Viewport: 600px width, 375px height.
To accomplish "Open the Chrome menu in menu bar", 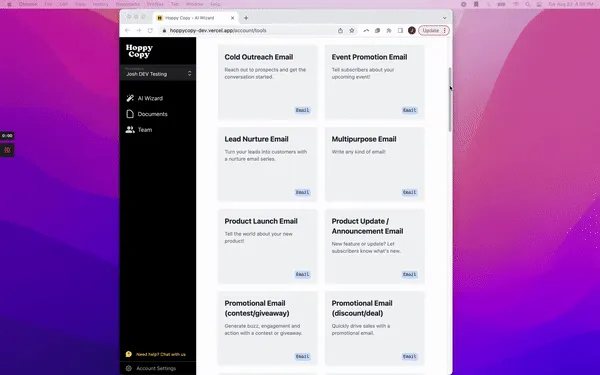I will click(x=28, y=4).
